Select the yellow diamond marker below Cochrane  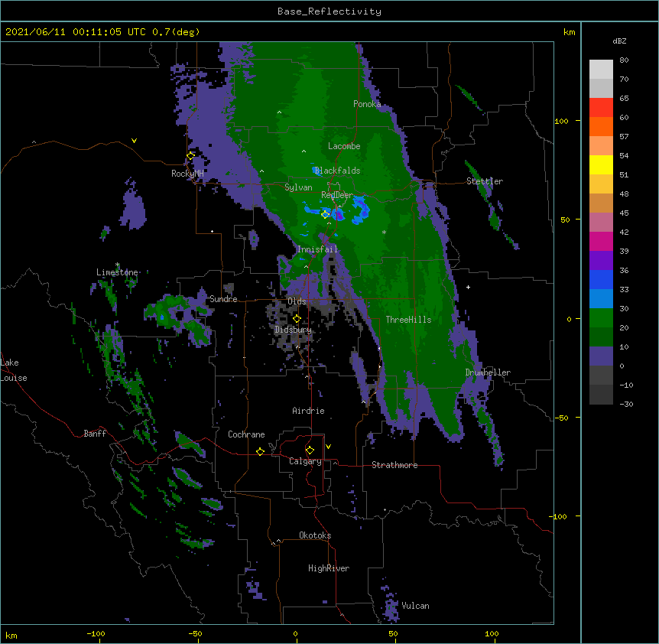click(260, 451)
